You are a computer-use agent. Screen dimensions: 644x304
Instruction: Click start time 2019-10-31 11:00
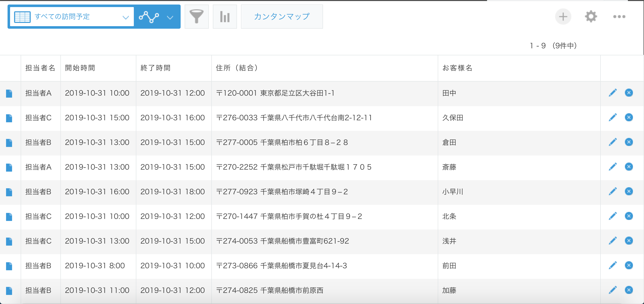click(x=97, y=290)
